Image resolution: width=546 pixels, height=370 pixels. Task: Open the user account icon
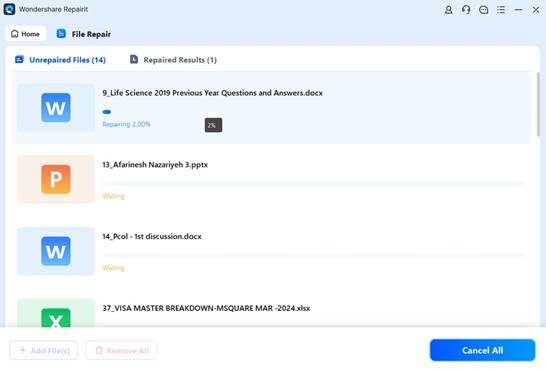448,10
